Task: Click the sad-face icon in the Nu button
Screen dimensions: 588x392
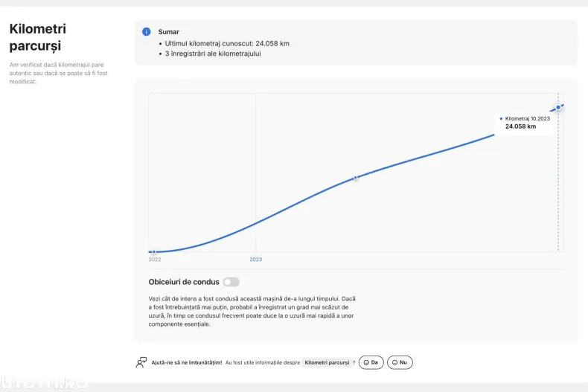Action: [394, 362]
